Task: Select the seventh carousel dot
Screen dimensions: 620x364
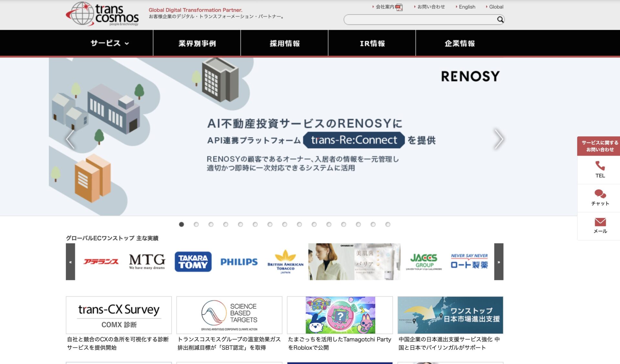Action: pyautogui.click(x=270, y=224)
